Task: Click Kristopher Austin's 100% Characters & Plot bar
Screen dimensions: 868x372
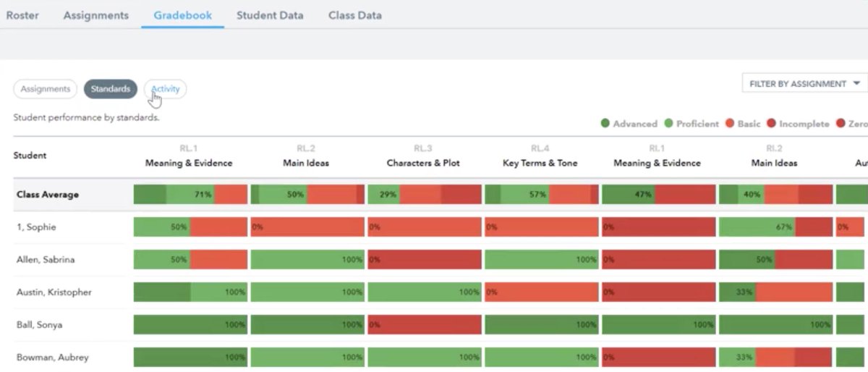Action: pos(424,292)
